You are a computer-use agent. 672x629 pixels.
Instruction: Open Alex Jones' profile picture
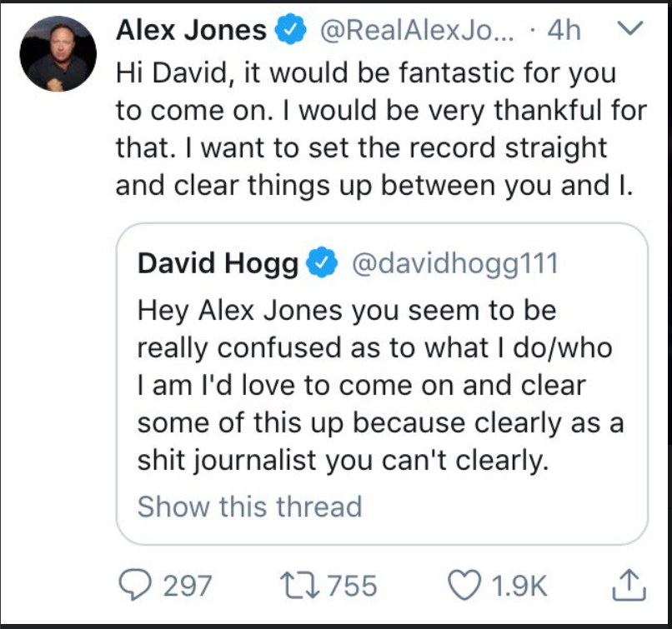58,53
